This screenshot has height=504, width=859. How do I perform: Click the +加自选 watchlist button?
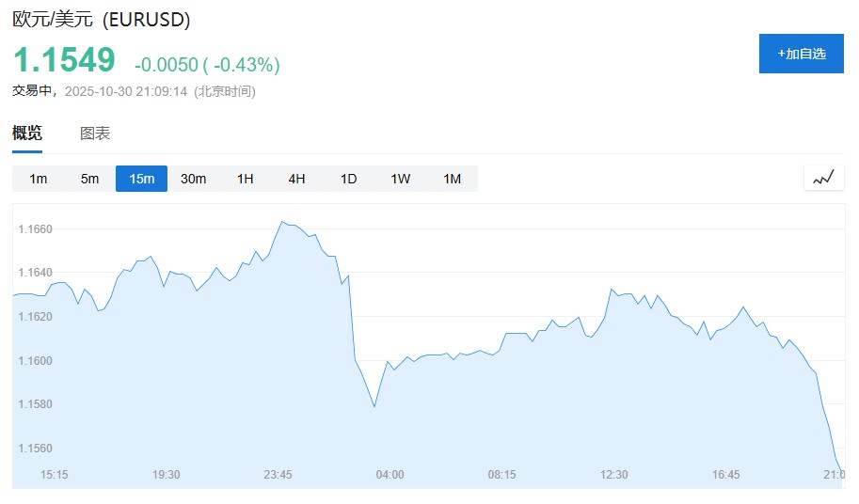pyautogui.click(x=801, y=54)
